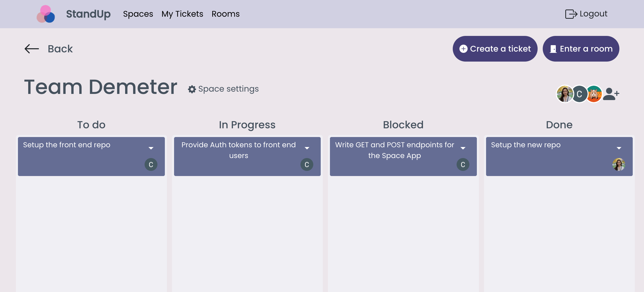Open the Spaces menu item
Viewport: 644px width, 292px height.
(138, 14)
